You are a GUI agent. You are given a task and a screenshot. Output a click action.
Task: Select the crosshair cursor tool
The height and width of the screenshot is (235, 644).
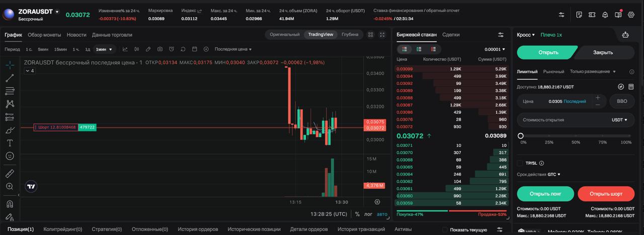click(10, 64)
